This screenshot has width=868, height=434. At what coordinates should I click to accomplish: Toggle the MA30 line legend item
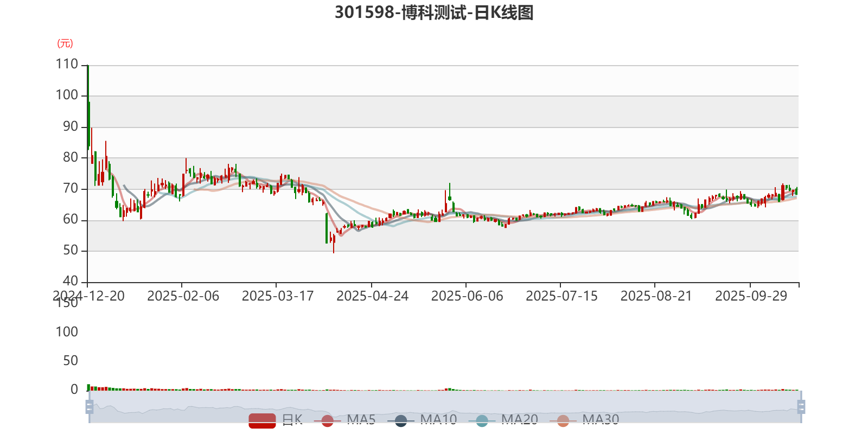(584, 420)
